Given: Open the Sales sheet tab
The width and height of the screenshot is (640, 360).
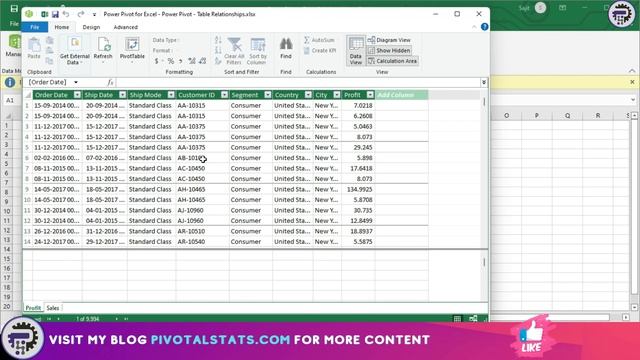Looking at the screenshot, I should [x=53, y=308].
